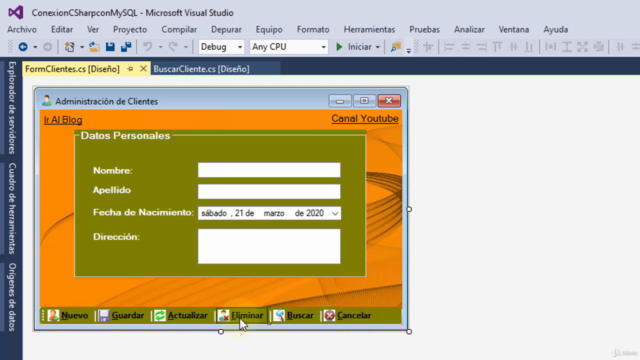Open the Fecha de Nacimiento date picker
The width and height of the screenshot is (640, 360).
click(x=335, y=213)
